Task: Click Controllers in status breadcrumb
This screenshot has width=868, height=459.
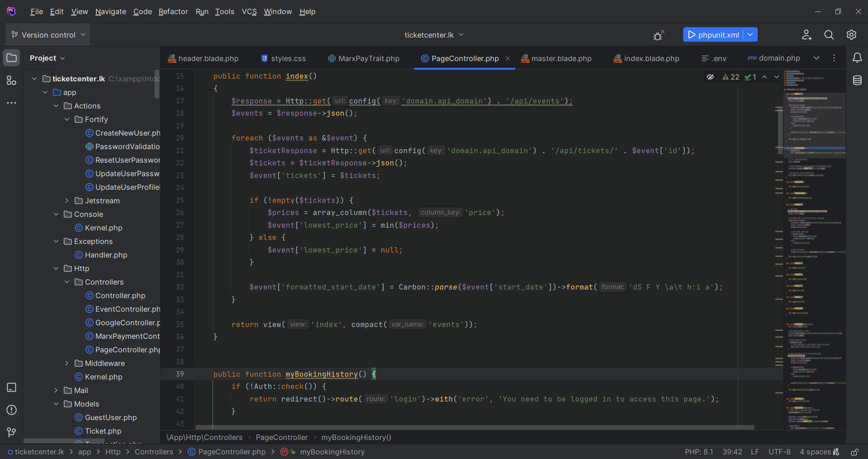Action: tap(154, 452)
